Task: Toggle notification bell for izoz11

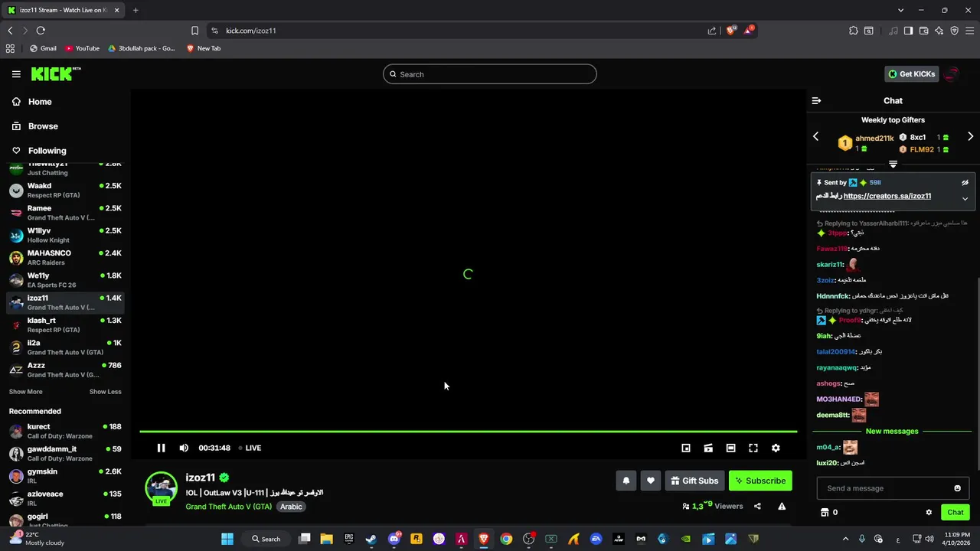Action: click(x=626, y=481)
